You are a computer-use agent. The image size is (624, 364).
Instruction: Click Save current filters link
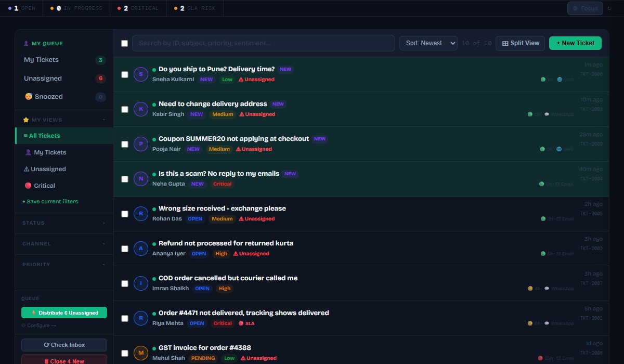click(x=50, y=201)
